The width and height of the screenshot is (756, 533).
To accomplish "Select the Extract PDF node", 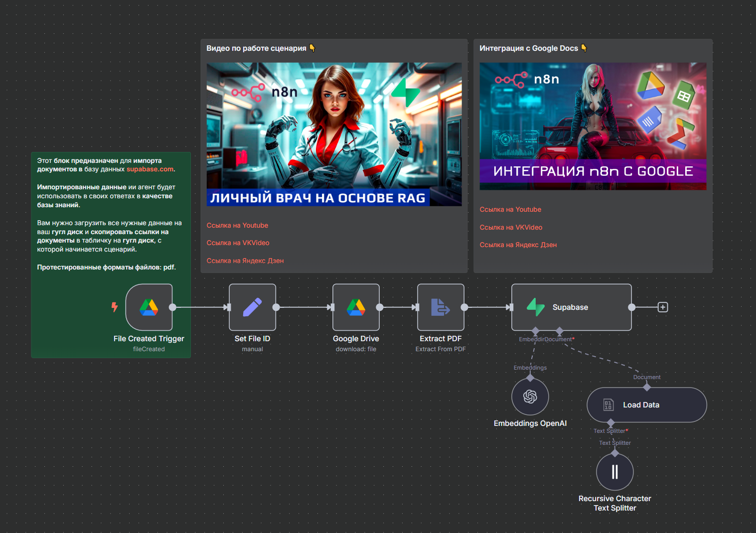I will 441,307.
